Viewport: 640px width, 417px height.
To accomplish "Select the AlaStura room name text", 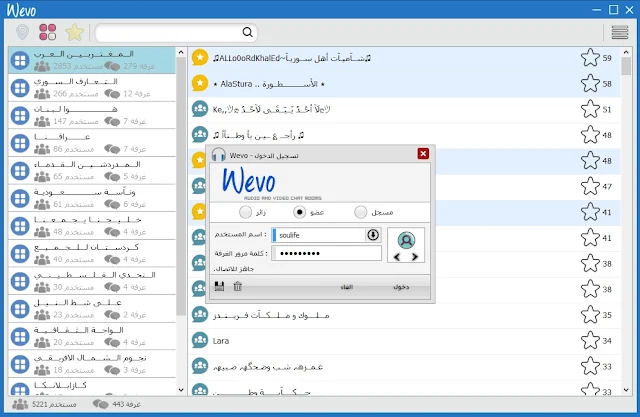I will point(269,84).
